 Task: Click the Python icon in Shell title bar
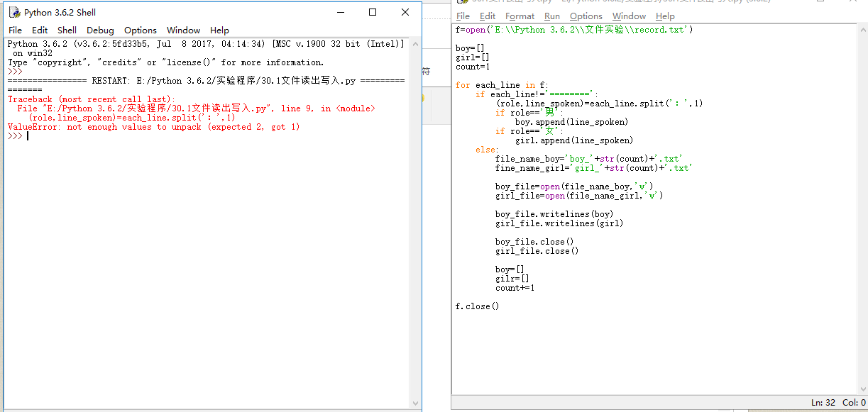click(x=13, y=12)
